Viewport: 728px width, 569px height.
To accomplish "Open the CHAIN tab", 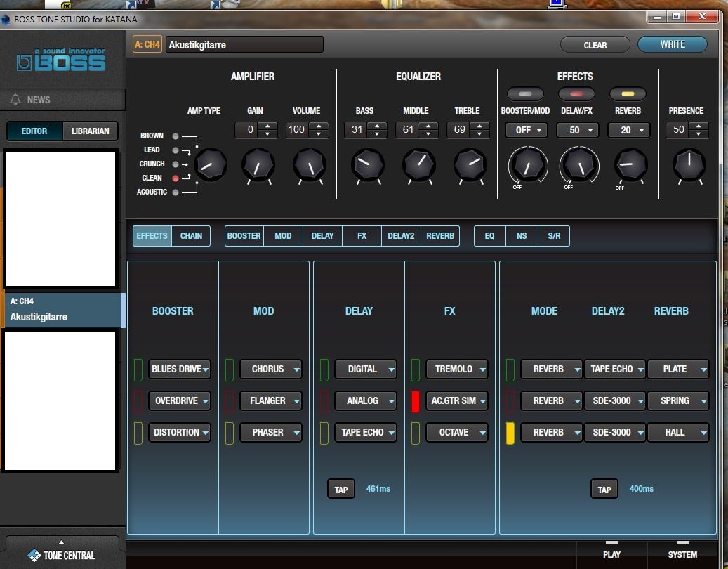I will coord(191,236).
